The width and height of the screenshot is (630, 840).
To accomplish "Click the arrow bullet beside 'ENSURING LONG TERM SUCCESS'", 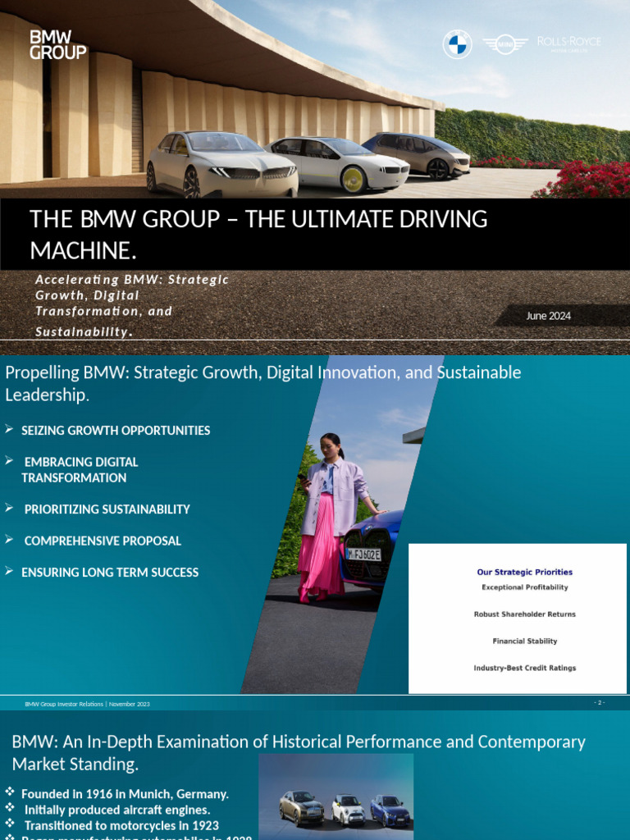I will point(9,571).
